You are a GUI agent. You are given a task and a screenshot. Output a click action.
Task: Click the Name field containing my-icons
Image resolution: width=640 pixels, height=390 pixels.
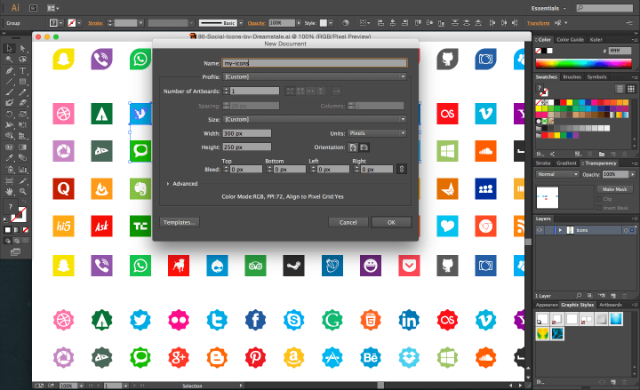(x=314, y=63)
